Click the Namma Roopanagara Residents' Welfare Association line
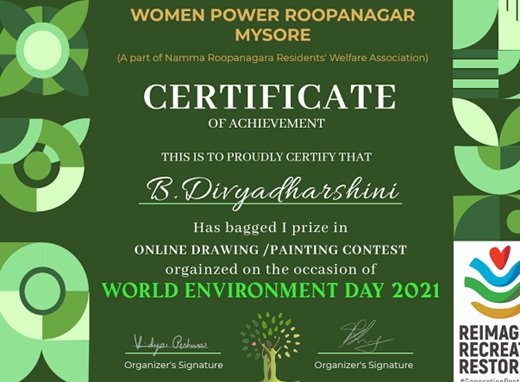The height and width of the screenshot is (382, 520). pyautogui.click(x=273, y=58)
